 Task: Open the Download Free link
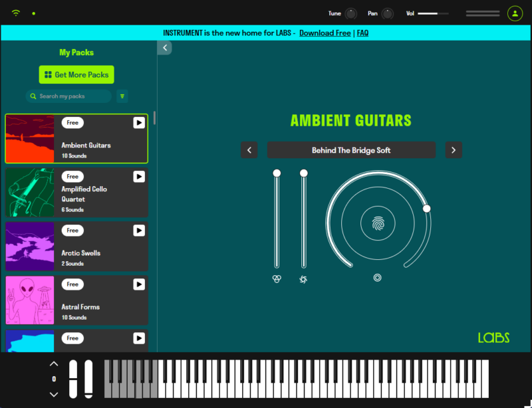coord(325,33)
